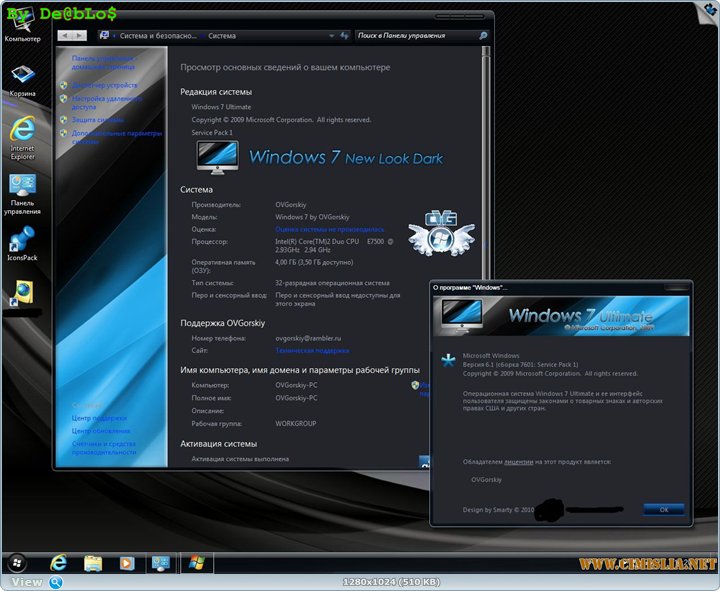Open the Диспетчер устройств link
Screen dimensions: 720x591
coord(105,85)
